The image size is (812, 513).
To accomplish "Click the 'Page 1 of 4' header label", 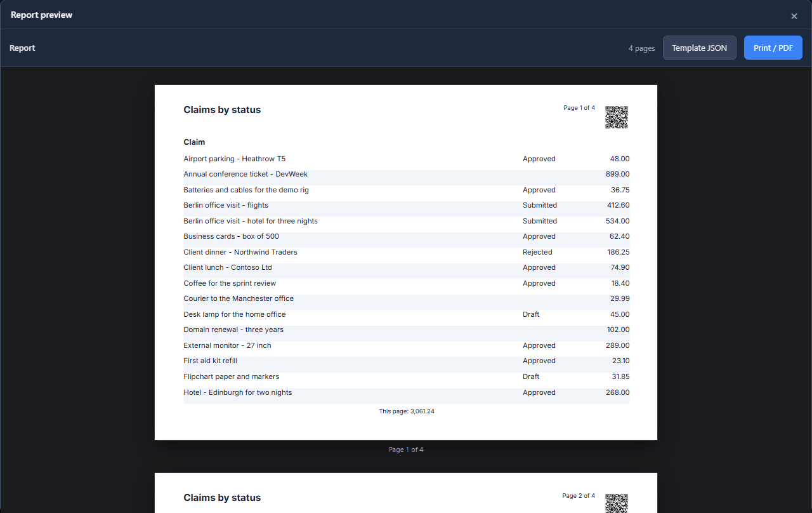I will point(579,108).
